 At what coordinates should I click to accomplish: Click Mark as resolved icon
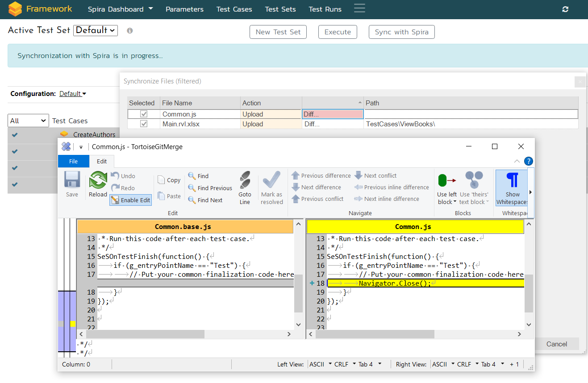click(271, 181)
